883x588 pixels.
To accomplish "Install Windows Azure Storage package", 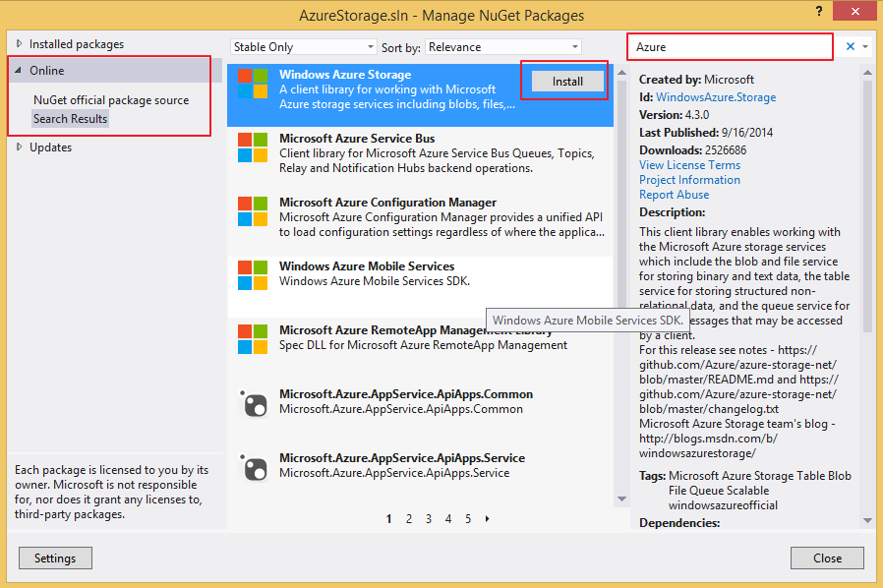I will coord(567,81).
